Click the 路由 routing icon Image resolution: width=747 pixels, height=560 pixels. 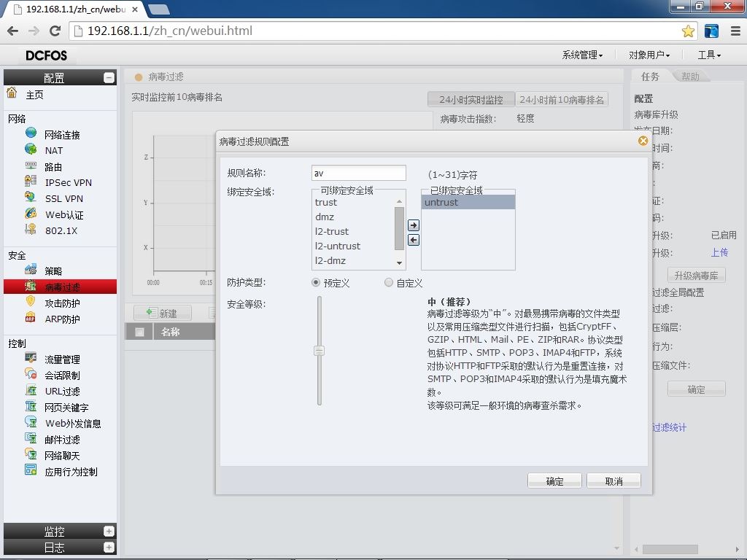coord(31,166)
